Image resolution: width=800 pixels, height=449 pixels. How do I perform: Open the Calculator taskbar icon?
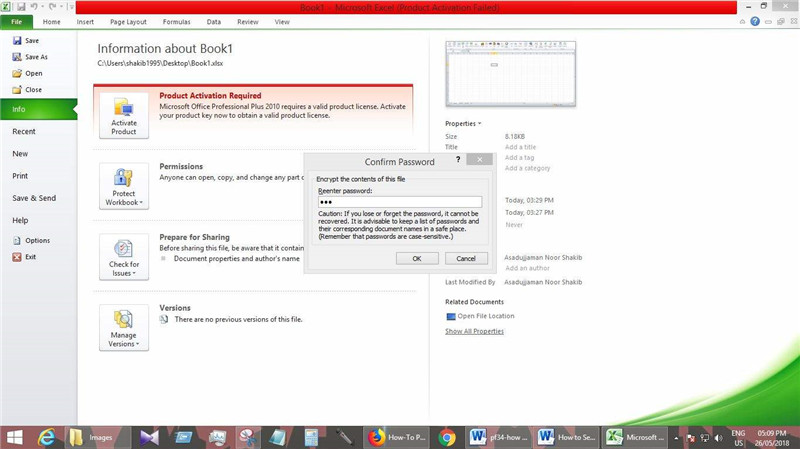pos(311,437)
